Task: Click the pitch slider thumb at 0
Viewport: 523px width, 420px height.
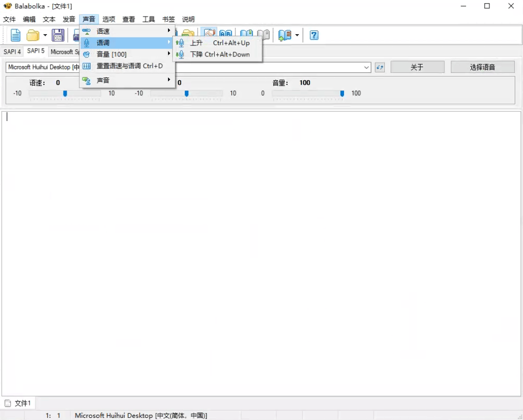Action: [x=186, y=94]
